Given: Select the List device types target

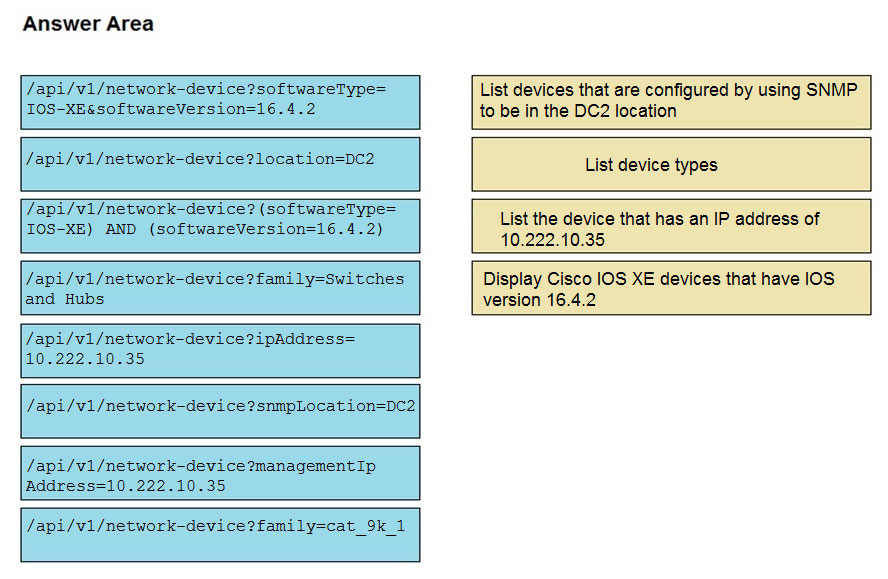Looking at the screenshot, I should (671, 164).
